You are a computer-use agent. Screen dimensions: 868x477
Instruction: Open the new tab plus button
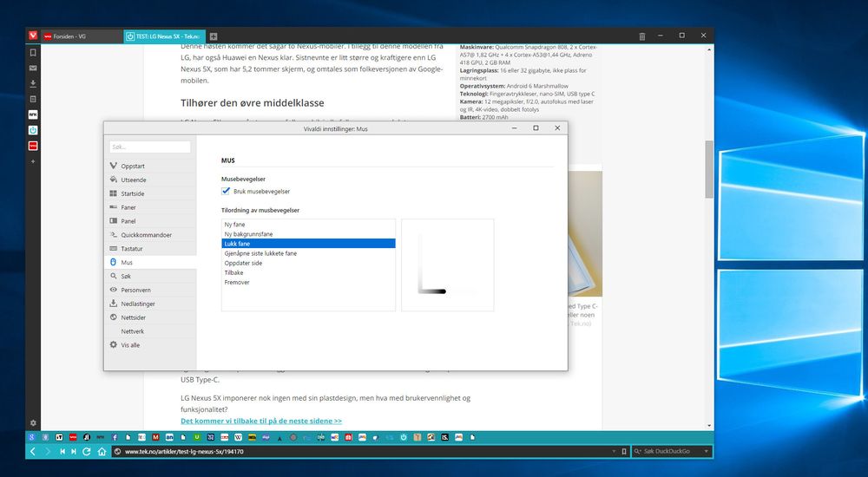[x=214, y=36]
